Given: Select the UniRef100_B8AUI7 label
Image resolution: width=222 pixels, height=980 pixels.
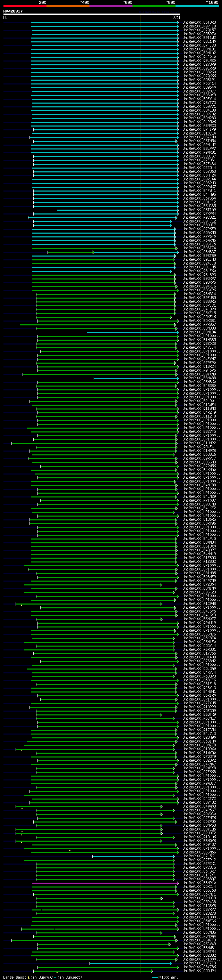Looking at the screenshot, I should coord(199,225).
